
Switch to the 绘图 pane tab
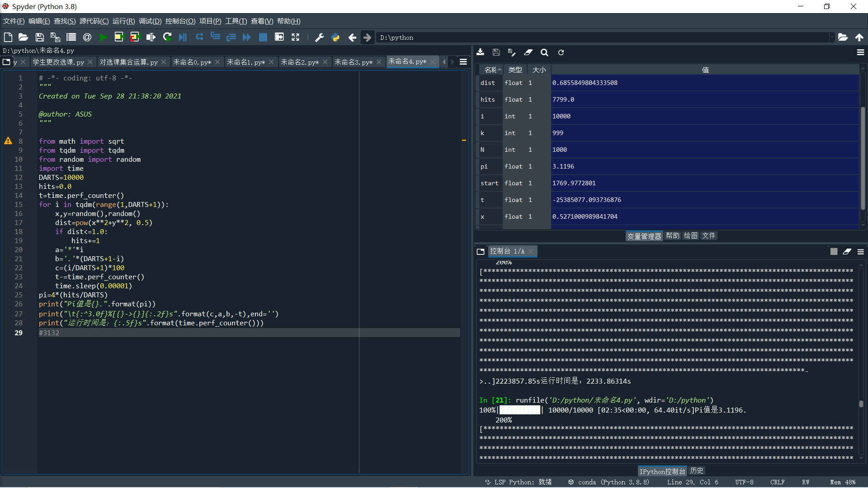coord(690,236)
